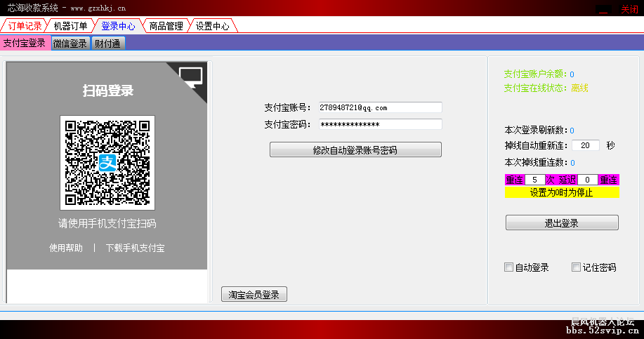Click the 支付宝在线状态 离线 text
This screenshot has width=644, height=339.
[546, 88]
